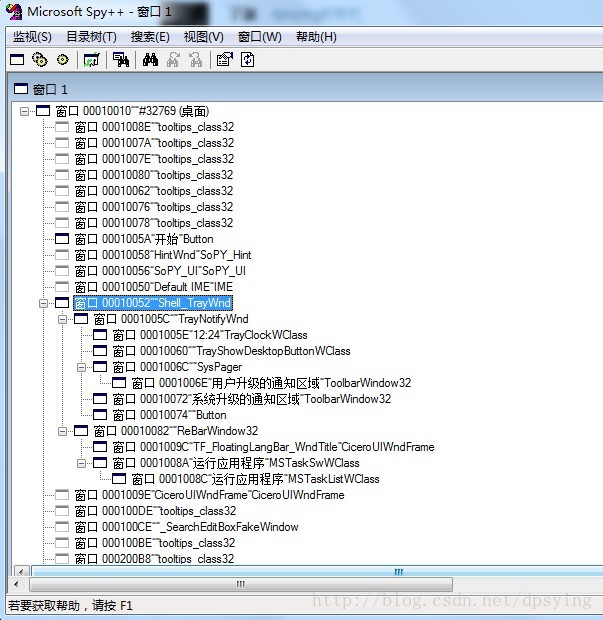This screenshot has width=603, height=620.
Task: Collapse the Shell_TrayWnd node
Action: click(43, 303)
